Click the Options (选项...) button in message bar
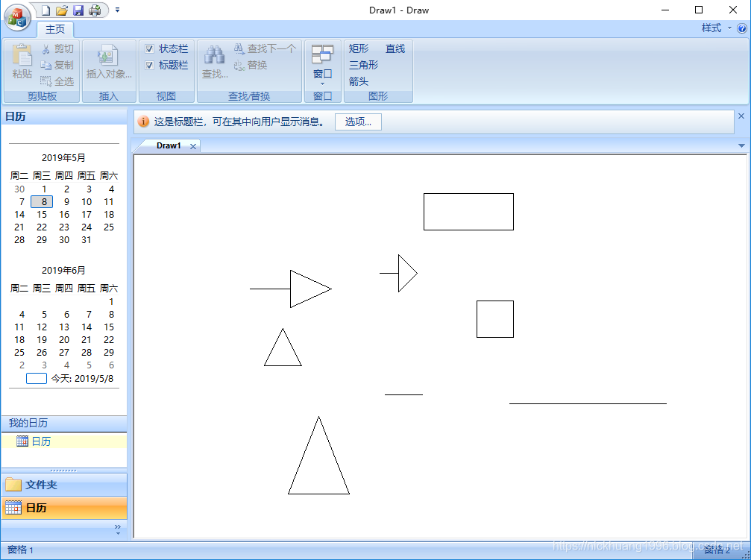This screenshot has width=751, height=560. tap(358, 122)
